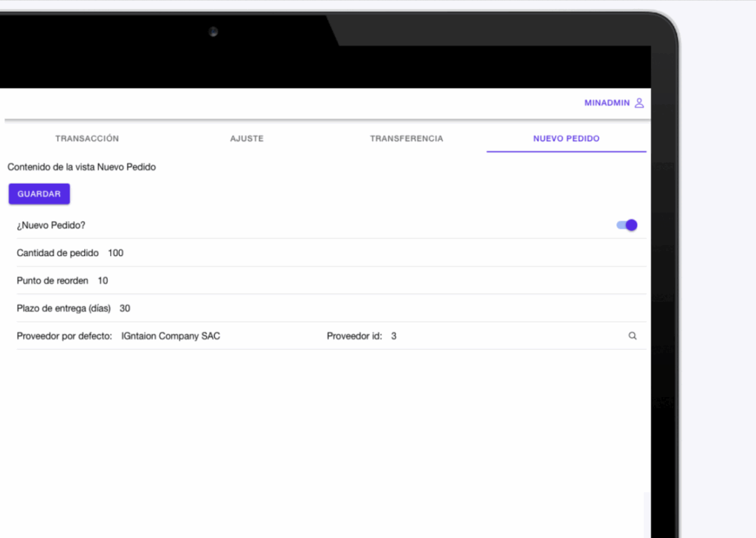Click the supplier name IGntaion Company SAC
This screenshot has height=538, width=756.
(171, 336)
